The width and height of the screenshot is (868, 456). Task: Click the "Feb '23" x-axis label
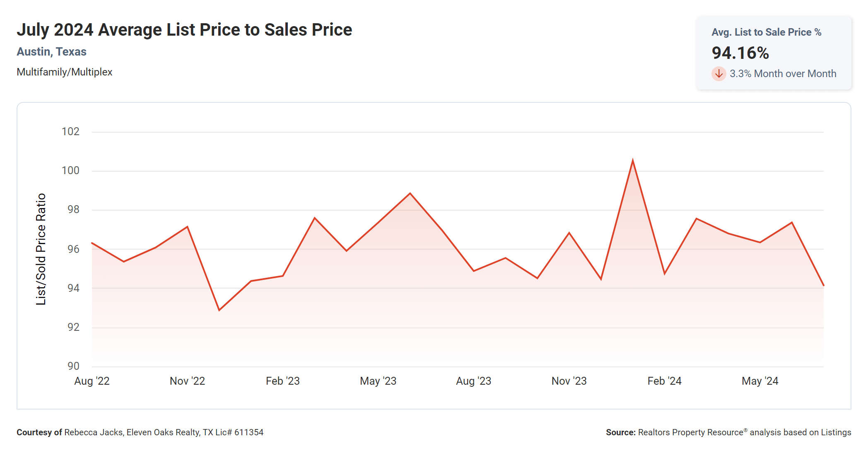tap(283, 381)
